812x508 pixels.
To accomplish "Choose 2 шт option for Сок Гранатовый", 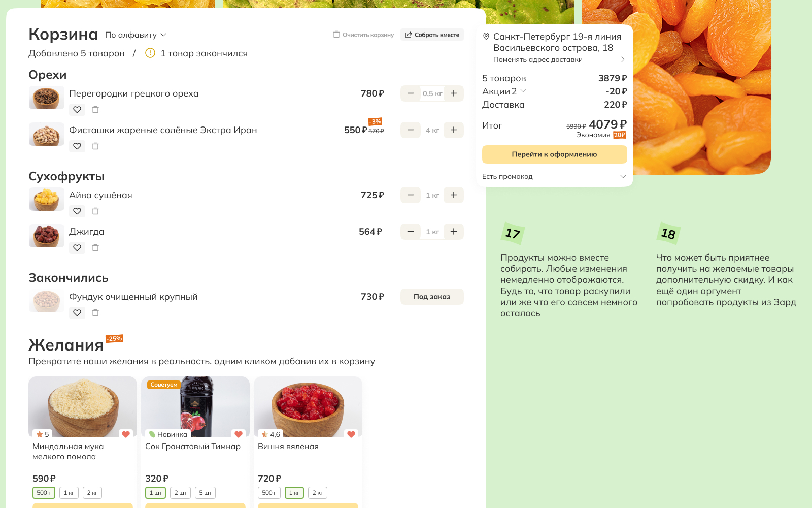I will point(181,493).
